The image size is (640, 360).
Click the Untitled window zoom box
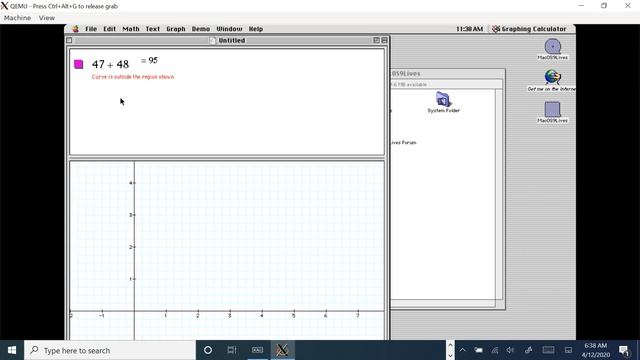(x=376, y=40)
